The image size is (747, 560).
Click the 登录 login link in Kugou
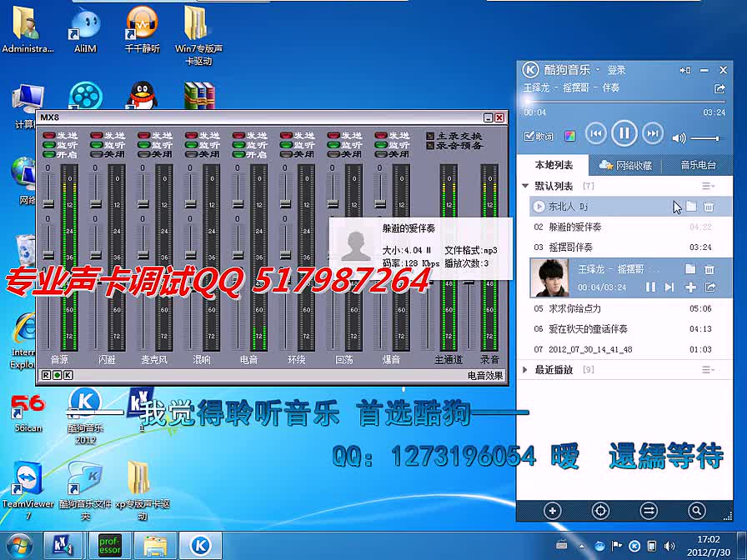pyautogui.click(x=617, y=70)
